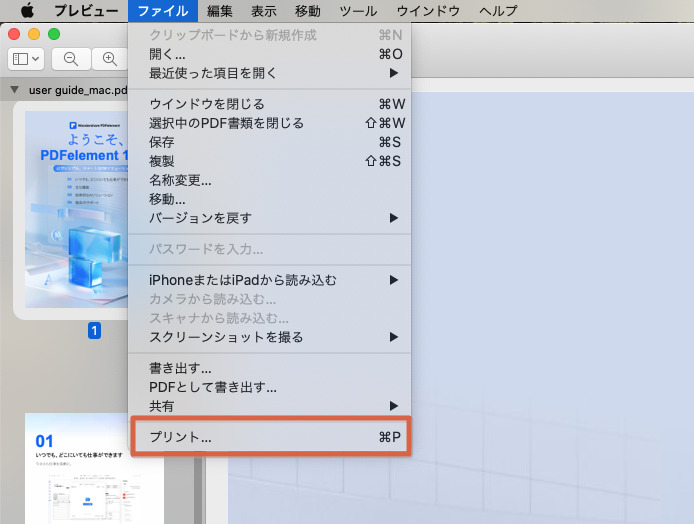Expand the 共有 submenu

270,406
